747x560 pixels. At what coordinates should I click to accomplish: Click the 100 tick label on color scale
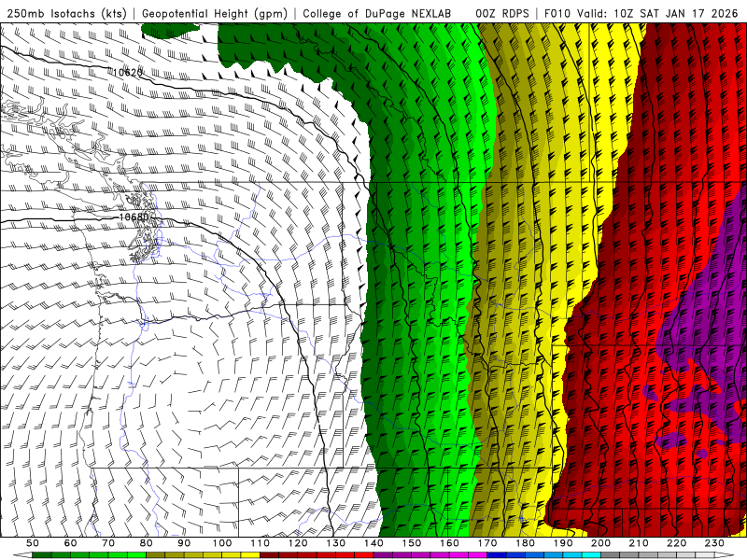[x=222, y=543]
